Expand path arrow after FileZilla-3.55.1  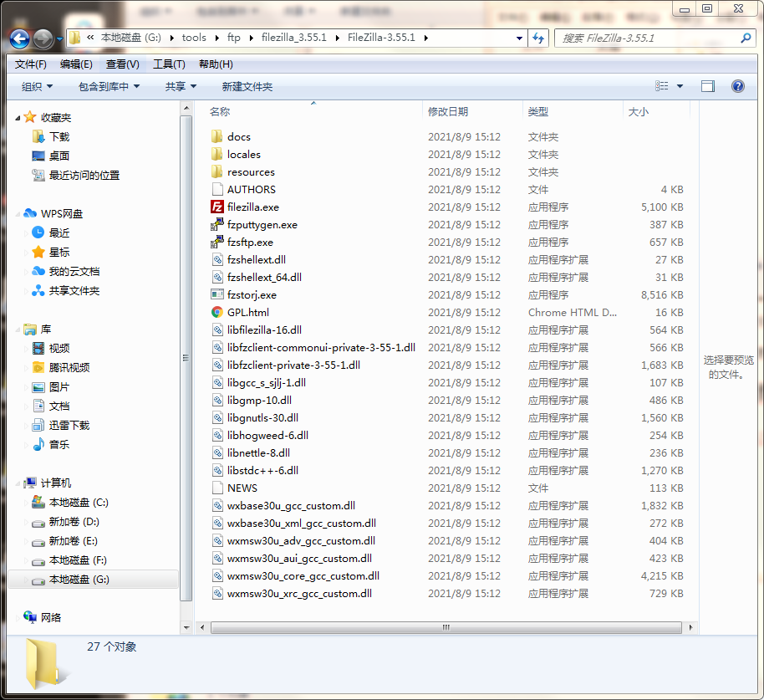[426, 38]
